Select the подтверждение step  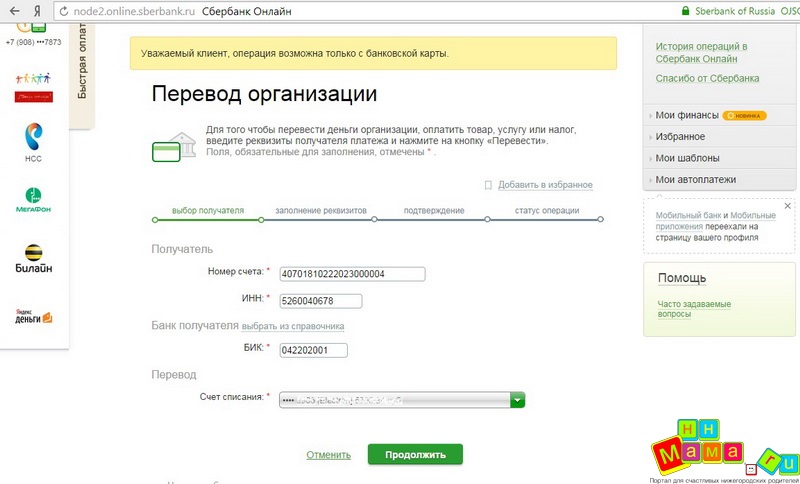[x=434, y=211]
